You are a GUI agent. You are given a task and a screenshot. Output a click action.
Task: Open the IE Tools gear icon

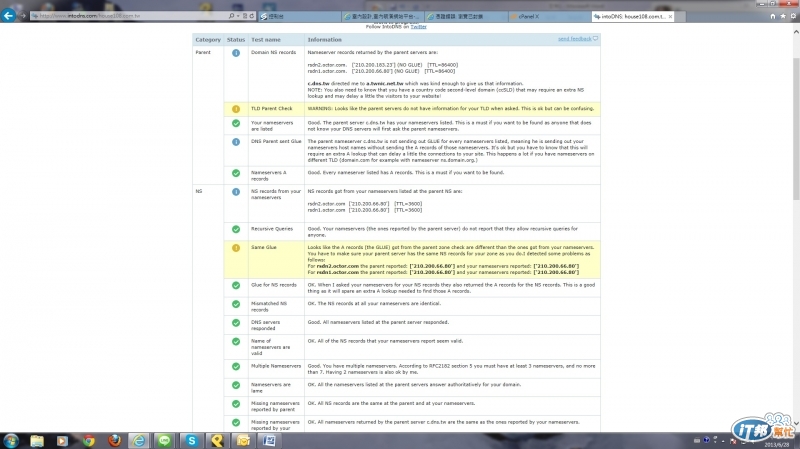[x=793, y=16]
